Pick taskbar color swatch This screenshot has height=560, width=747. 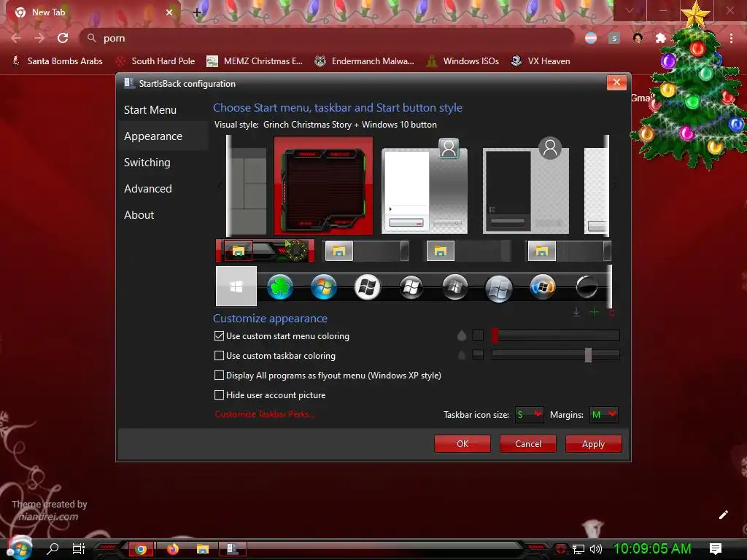[x=478, y=355]
